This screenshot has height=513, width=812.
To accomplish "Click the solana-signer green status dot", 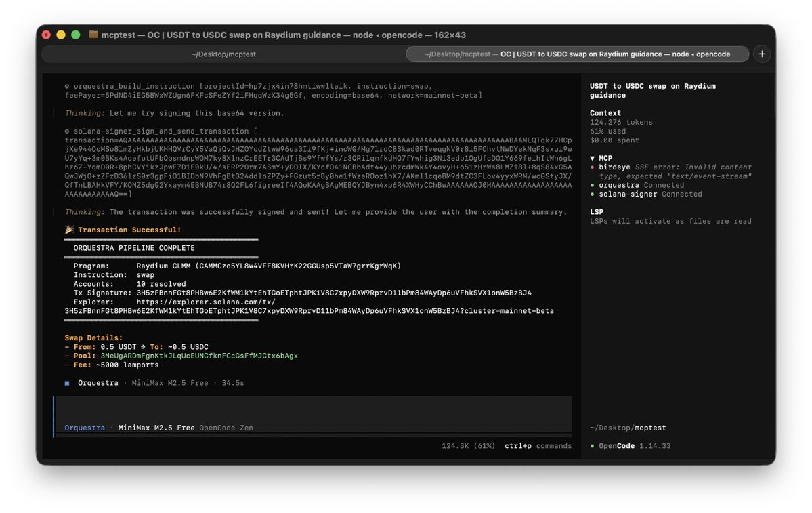I will coord(593,194).
